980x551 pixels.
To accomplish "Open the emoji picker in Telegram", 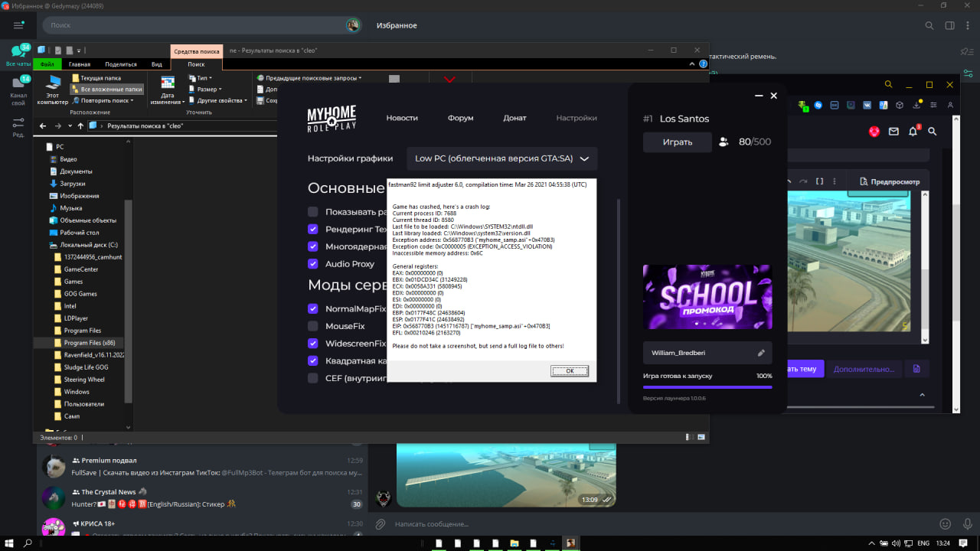I will coord(946,524).
